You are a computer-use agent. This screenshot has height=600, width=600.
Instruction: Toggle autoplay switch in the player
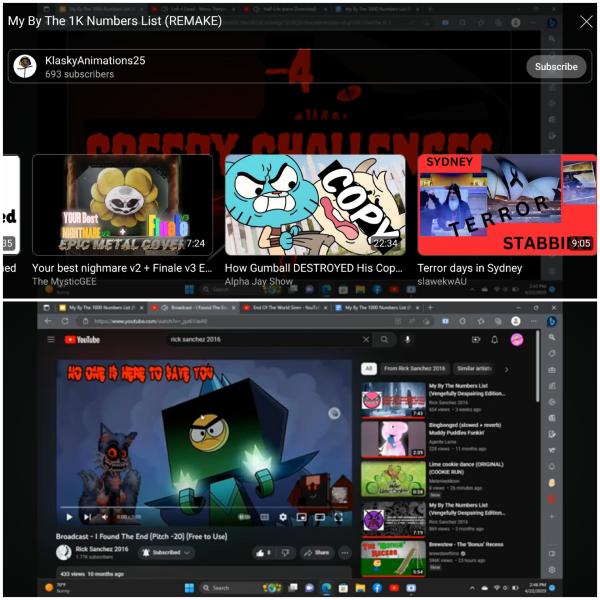[244, 517]
